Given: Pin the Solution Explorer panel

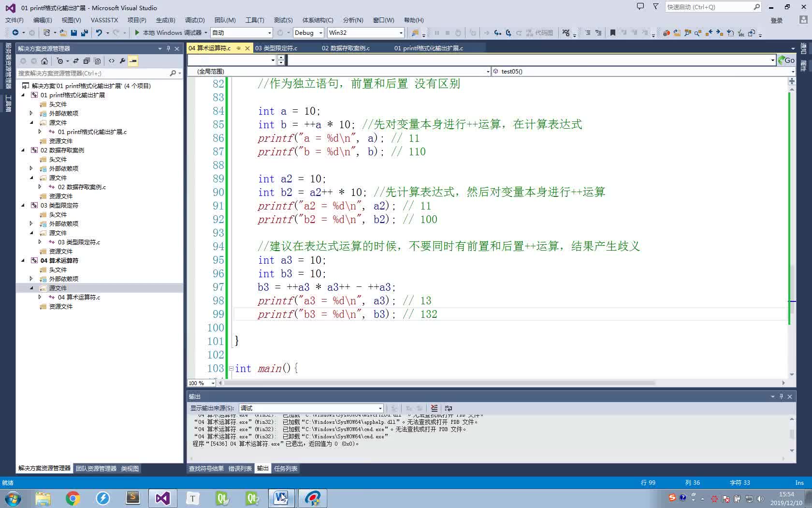Looking at the screenshot, I should [x=168, y=48].
